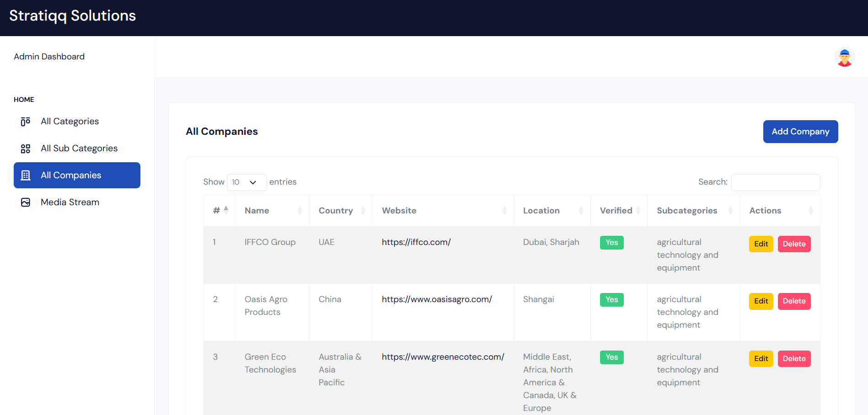Click inside the Search field

775,182
